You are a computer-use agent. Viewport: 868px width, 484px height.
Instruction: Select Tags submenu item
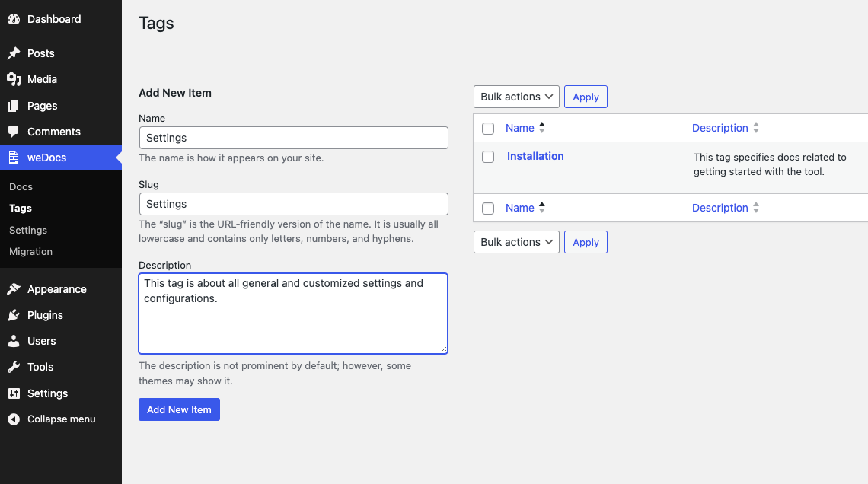point(21,208)
